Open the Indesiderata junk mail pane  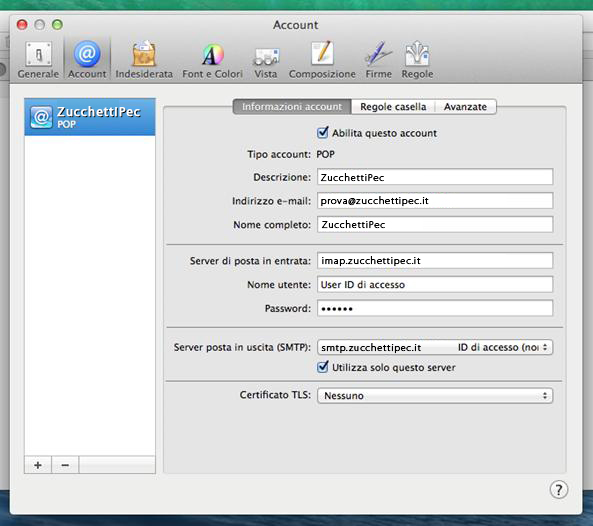coord(144,60)
